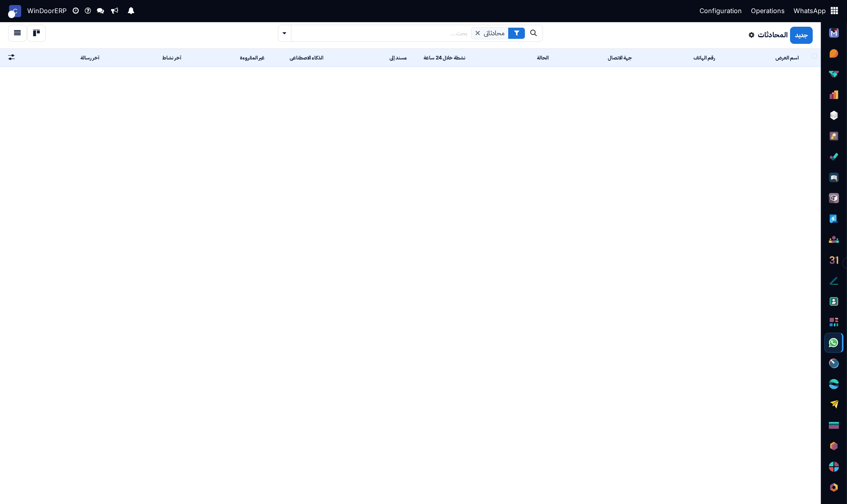Sort by مسند إلى column header

tap(398, 58)
